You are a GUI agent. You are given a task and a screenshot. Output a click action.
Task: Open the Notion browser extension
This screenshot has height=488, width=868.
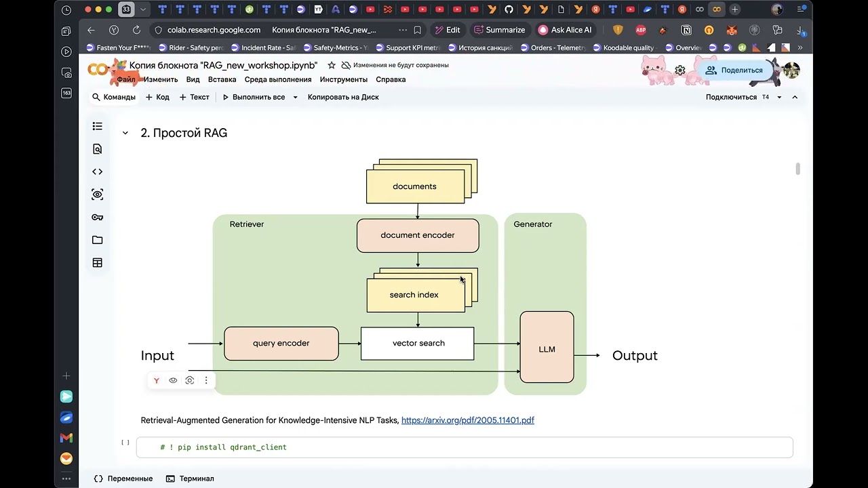pos(686,30)
